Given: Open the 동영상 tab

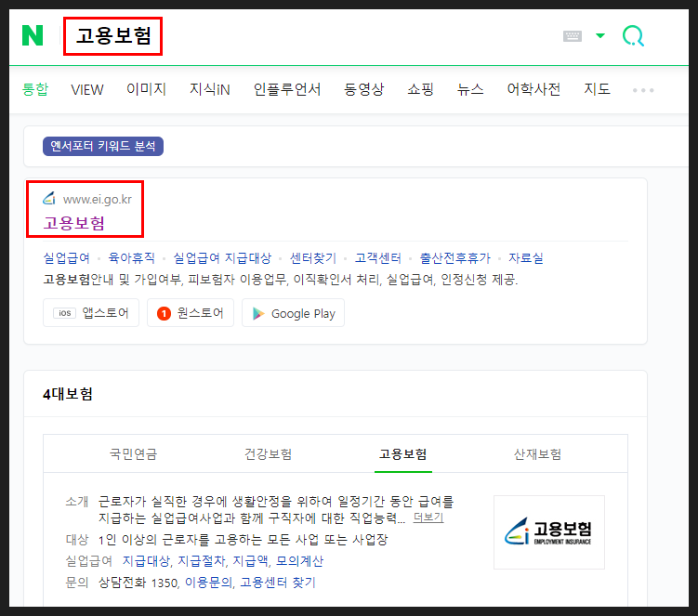Looking at the screenshot, I should coord(363,89).
